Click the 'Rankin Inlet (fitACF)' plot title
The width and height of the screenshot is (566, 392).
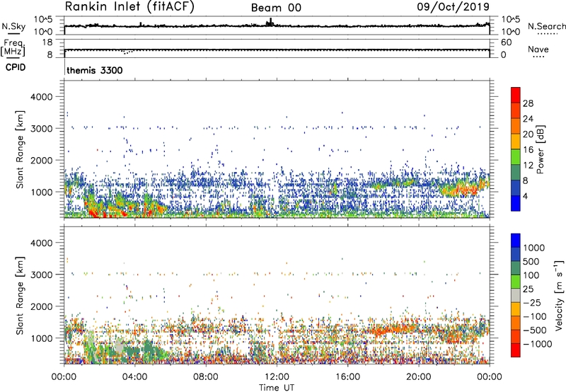coord(129,6)
